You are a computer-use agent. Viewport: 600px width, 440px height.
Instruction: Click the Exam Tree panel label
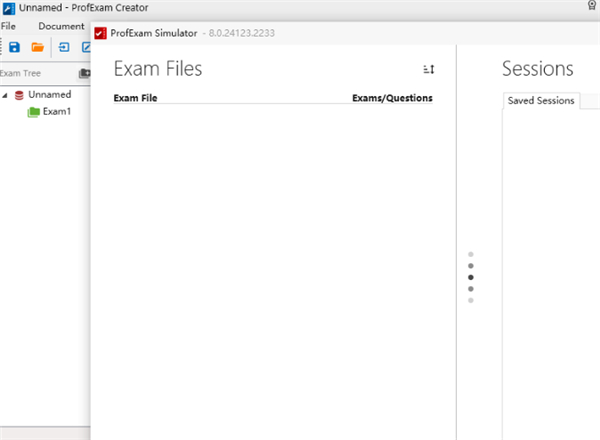tap(20, 73)
